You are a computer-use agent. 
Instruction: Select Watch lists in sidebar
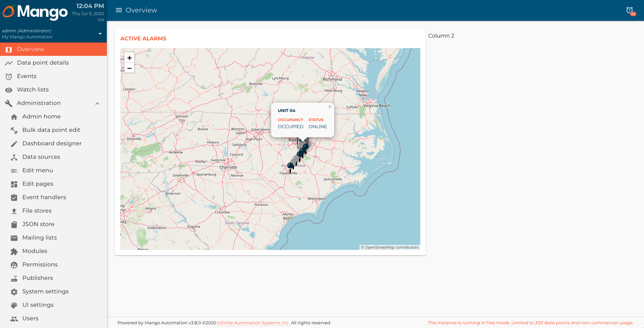pyautogui.click(x=53, y=89)
